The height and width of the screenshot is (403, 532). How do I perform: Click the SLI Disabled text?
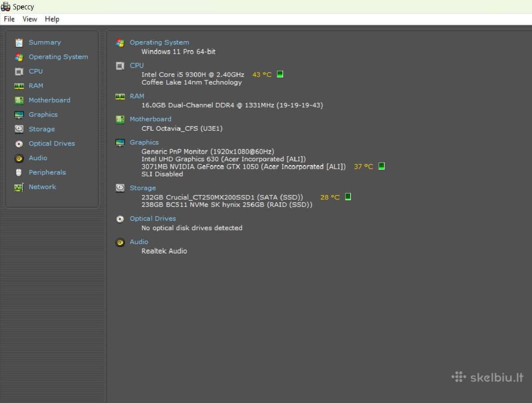[162, 174]
